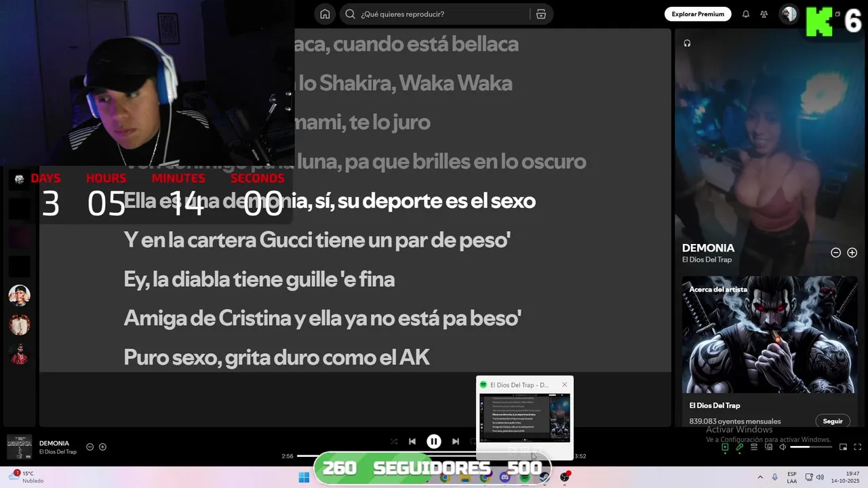
Task: Jump to lyric 'Amiga de Cristina'
Action: (322, 319)
